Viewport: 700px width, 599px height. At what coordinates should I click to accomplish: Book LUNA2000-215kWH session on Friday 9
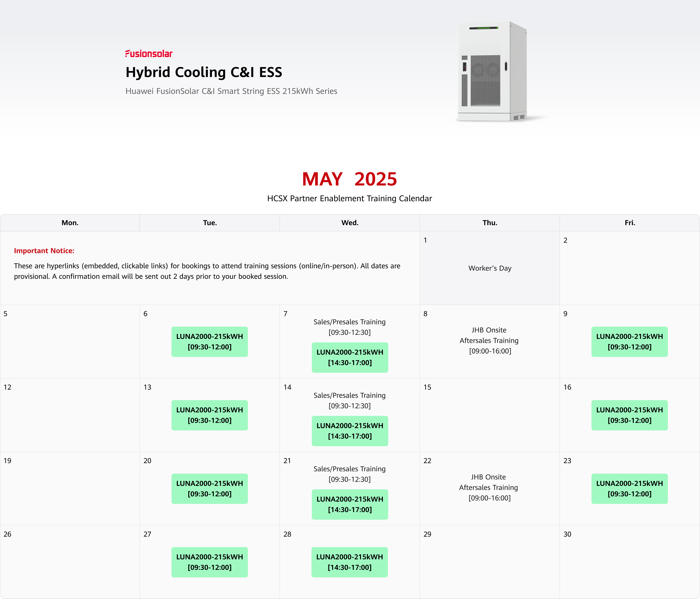[x=629, y=341]
